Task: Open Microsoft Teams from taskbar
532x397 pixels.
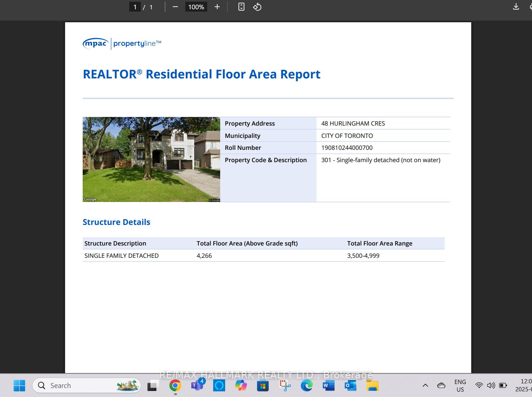Action: [197, 385]
